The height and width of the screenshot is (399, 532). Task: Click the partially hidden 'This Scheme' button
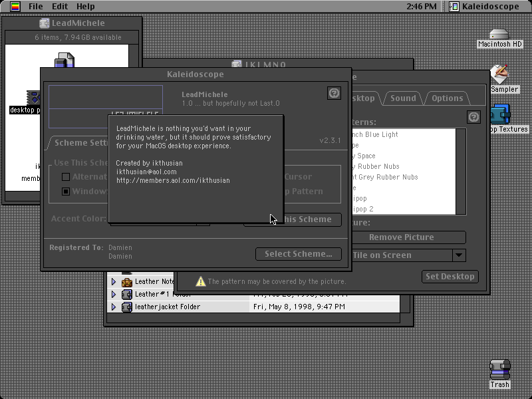coord(312,219)
